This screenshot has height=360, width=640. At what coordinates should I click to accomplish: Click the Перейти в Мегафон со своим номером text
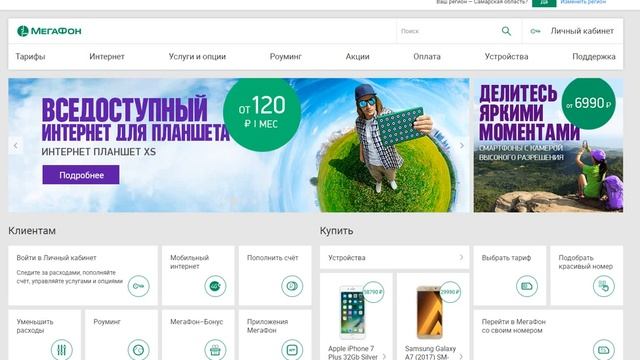(x=513, y=326)
